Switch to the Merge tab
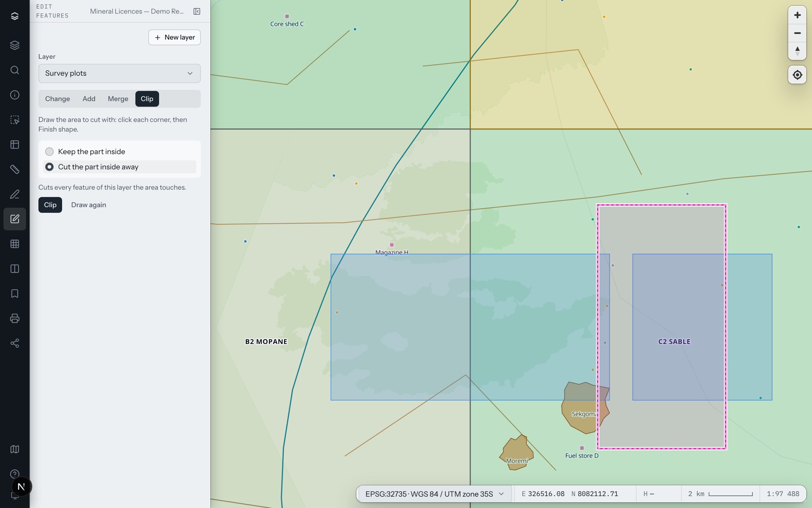The width and height of the screenshot is (812, 508). [x=118, y=99]
